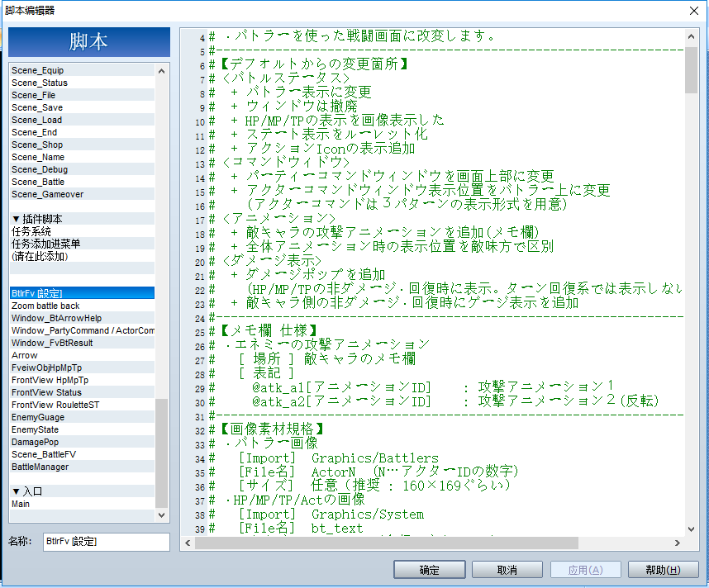Select the EnemyState script
The height and width of the screenshot is (588, 709).
click(83, 429)
